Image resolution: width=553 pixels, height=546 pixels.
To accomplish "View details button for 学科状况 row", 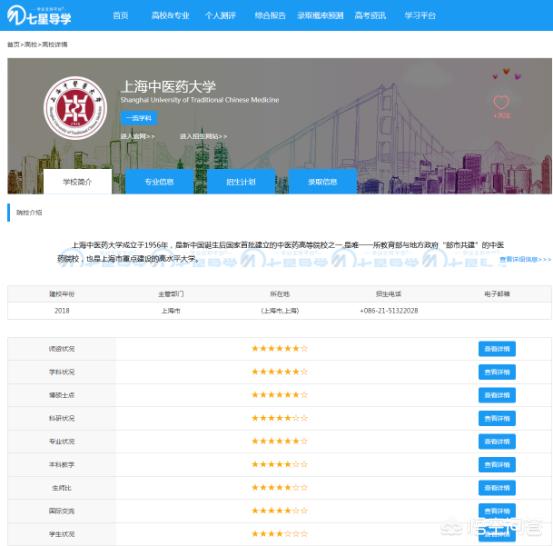I will tap(497, 372).
